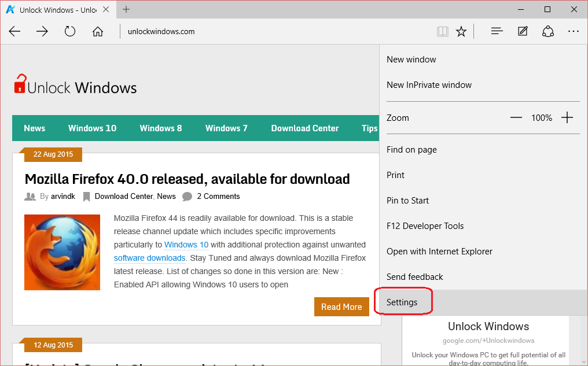The image size is (588, 366).
Task: Go forward with the arrow button
Action: 42,31
